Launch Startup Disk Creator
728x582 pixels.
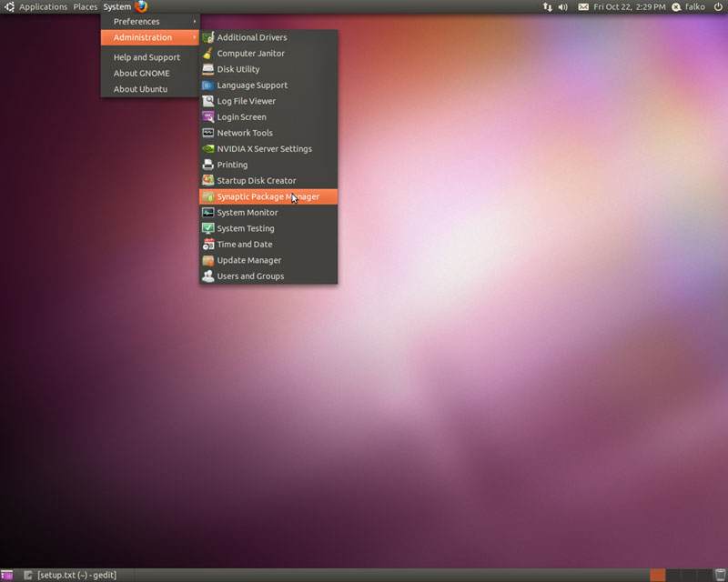(268, 181)
